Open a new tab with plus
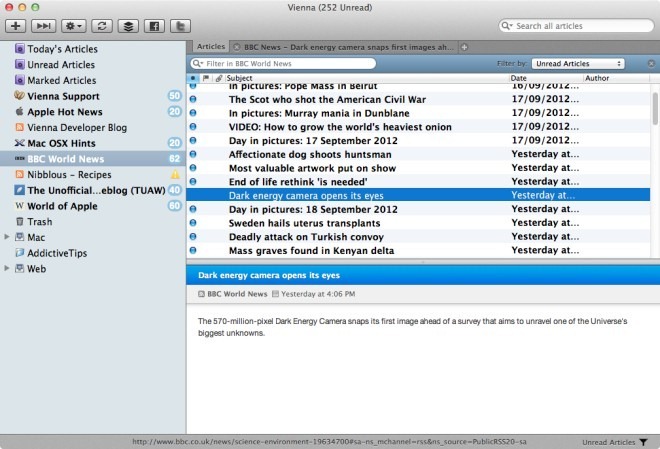 (464, 47)
